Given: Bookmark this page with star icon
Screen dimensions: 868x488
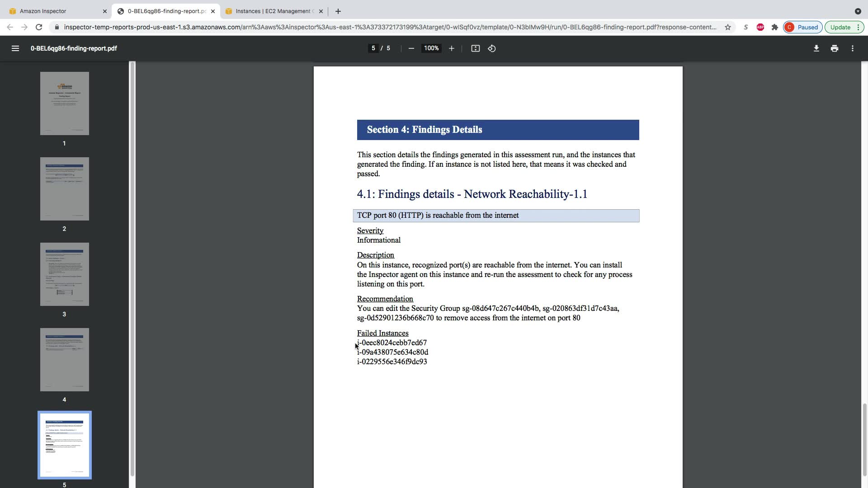Looking at the screenshot, I should pyautogui.click(x=727, y=27).
